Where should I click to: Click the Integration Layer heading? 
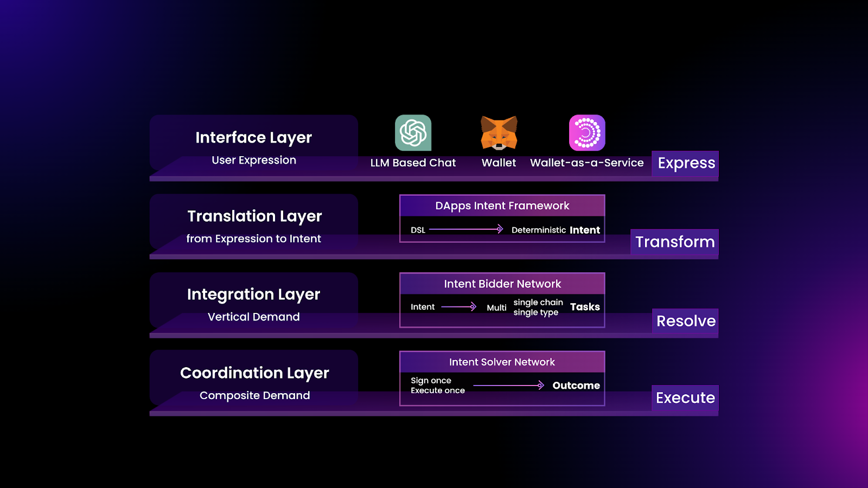click(x=254, y=294)
